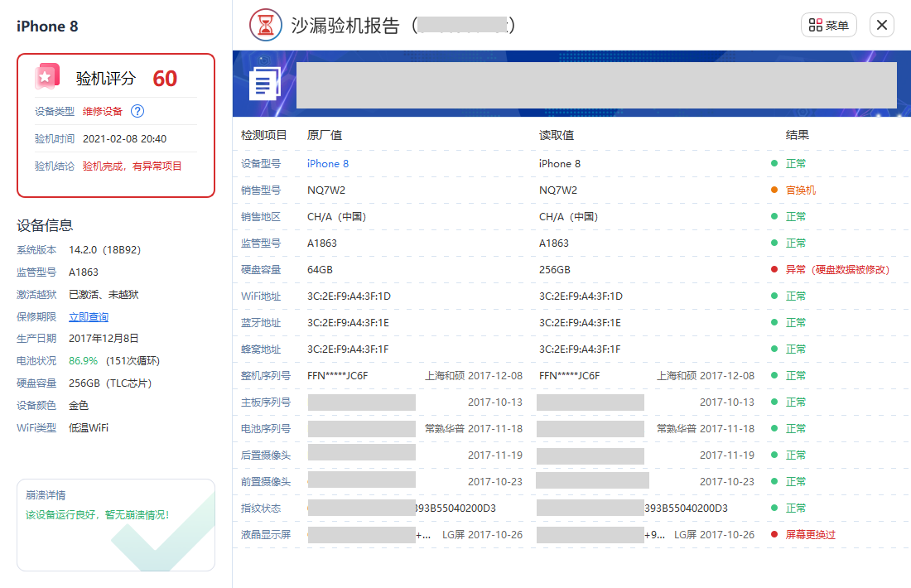Click the iPhone 8 title in the sidebar
This screenshot has width=911, height=588.
[x=47, y=27]
